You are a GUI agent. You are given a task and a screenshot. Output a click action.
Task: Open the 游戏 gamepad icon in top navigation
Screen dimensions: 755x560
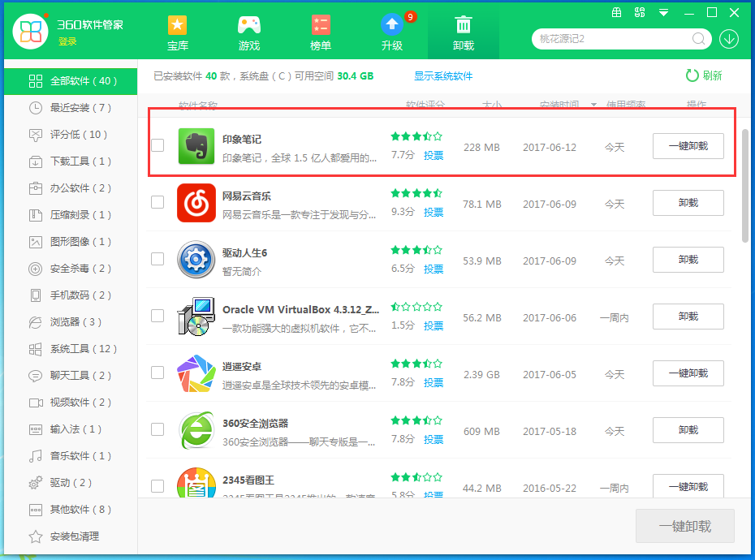[x=248, y=24]
